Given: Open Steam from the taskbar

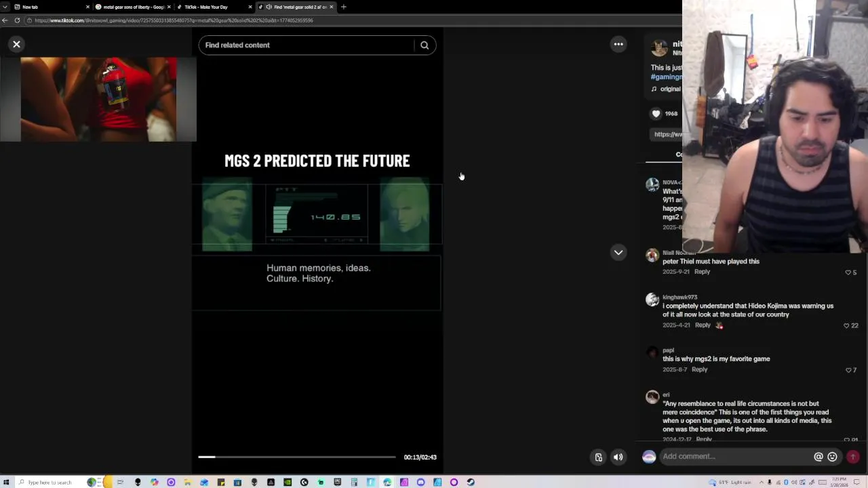Looking at the screenshot, I should [x=471, y=483].
